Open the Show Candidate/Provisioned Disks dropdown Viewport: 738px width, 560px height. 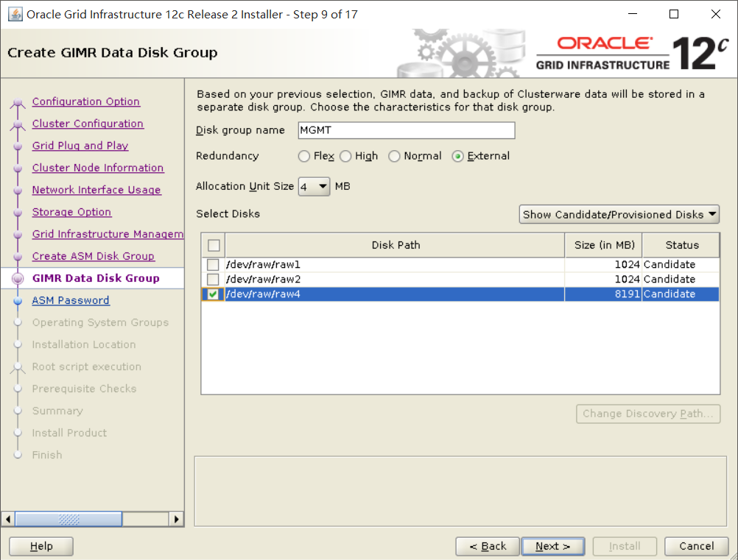click(x=619, y=214)
